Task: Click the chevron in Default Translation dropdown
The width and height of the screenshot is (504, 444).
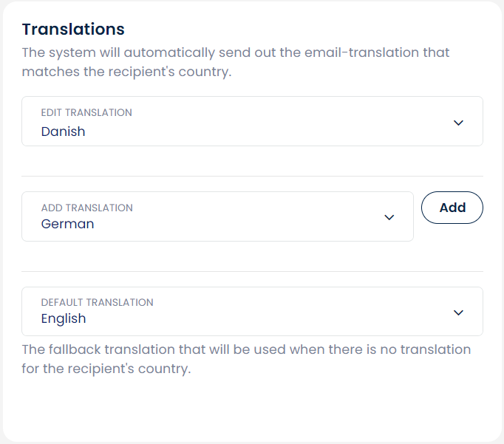Action: click(458, 312)
